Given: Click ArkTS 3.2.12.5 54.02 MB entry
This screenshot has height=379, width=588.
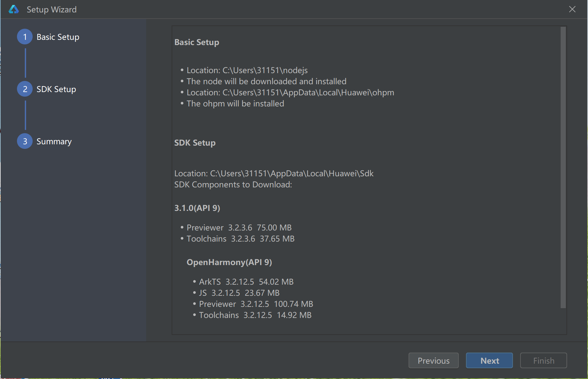Looking at the screenshot, I should (x=246, y=282).
